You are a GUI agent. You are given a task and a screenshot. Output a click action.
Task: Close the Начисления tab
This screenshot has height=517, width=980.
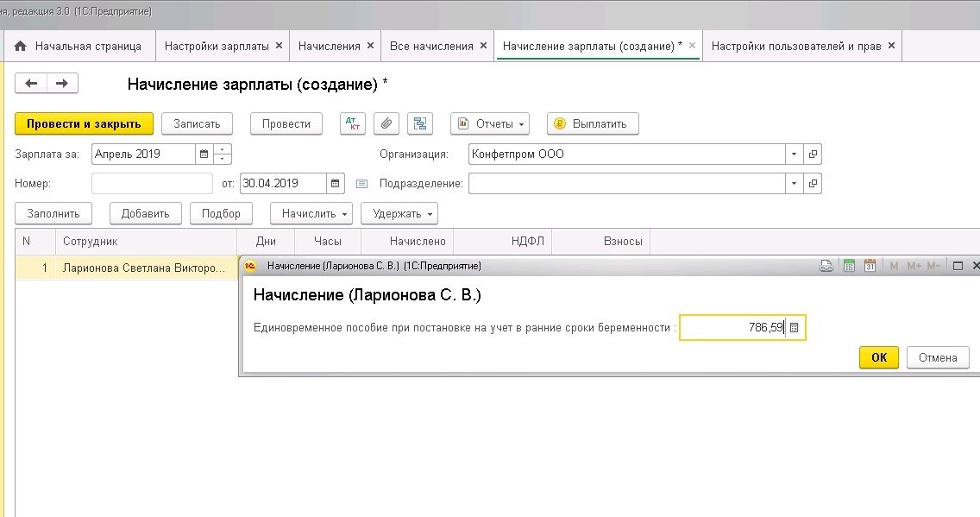pyautogui.click(x=371, y=46)
